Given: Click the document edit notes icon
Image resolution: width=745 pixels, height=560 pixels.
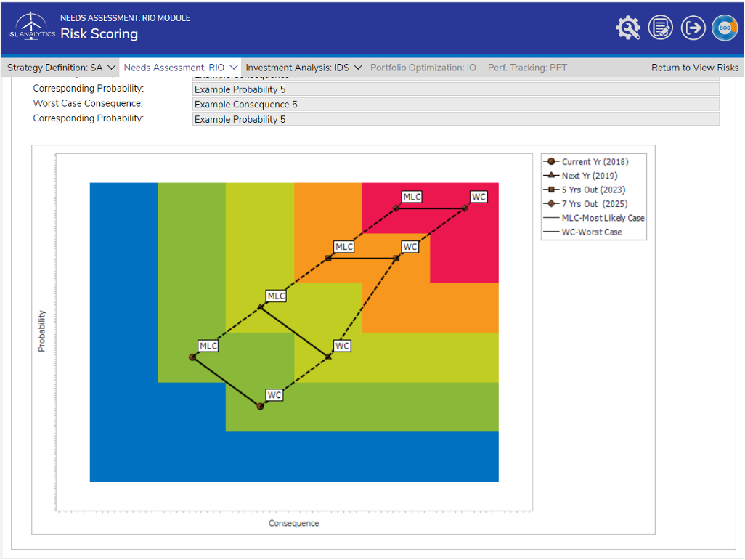Looking at the screenshot, I should click(661, 28).
